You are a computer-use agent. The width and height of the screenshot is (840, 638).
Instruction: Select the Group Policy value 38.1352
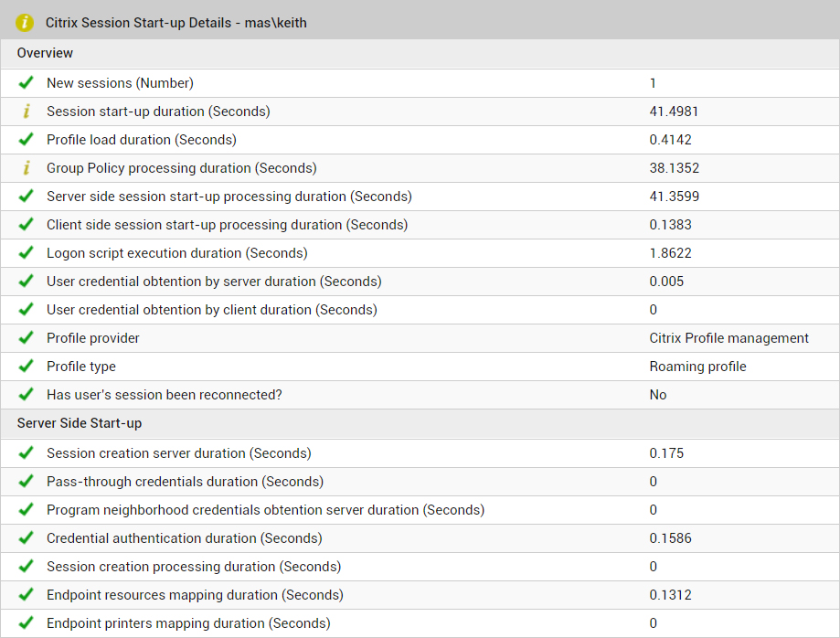[675, 168]
